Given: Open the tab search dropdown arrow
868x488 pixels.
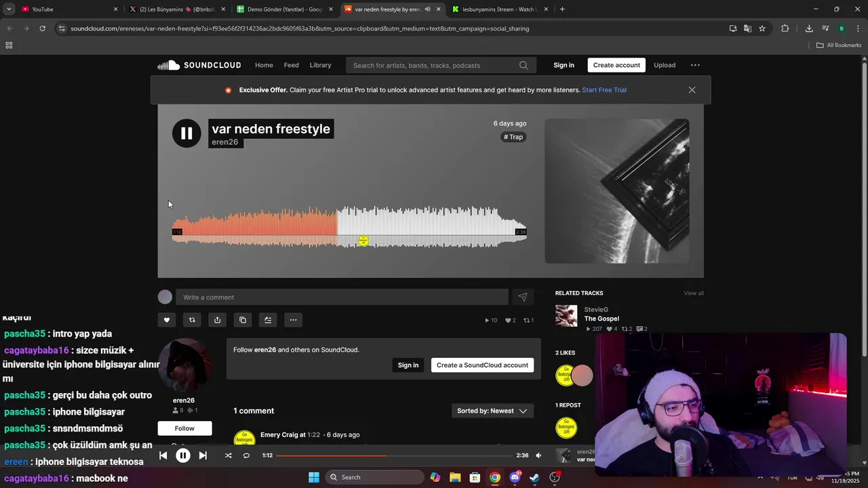Looking at the screenshot, I should [x=9, y=9].
